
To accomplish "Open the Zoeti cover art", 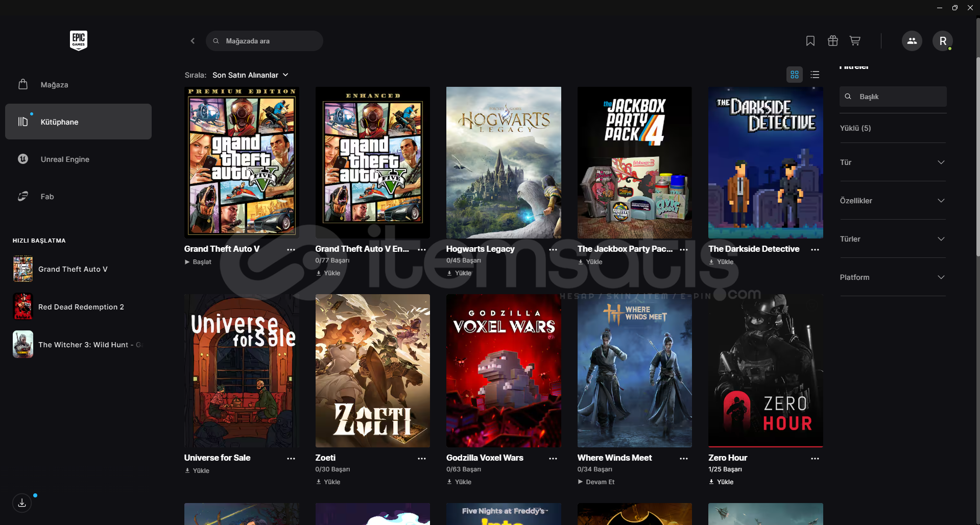I will (x=373, y=371).
